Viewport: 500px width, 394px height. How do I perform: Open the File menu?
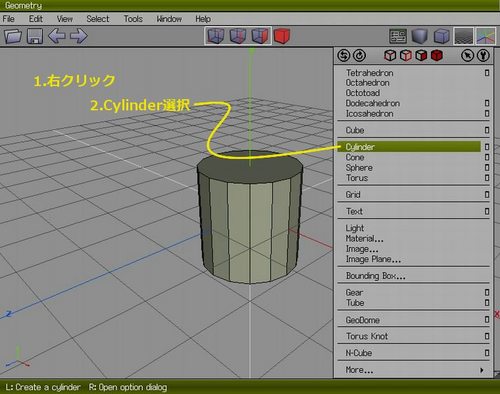coord(8,19)
